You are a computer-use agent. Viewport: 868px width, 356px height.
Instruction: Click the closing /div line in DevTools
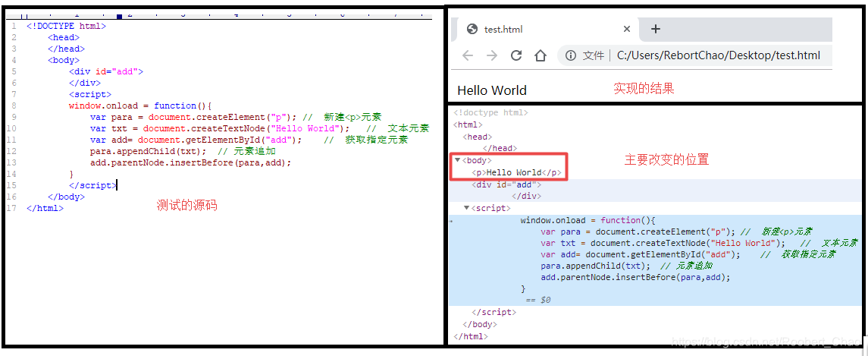click(526, 197)
